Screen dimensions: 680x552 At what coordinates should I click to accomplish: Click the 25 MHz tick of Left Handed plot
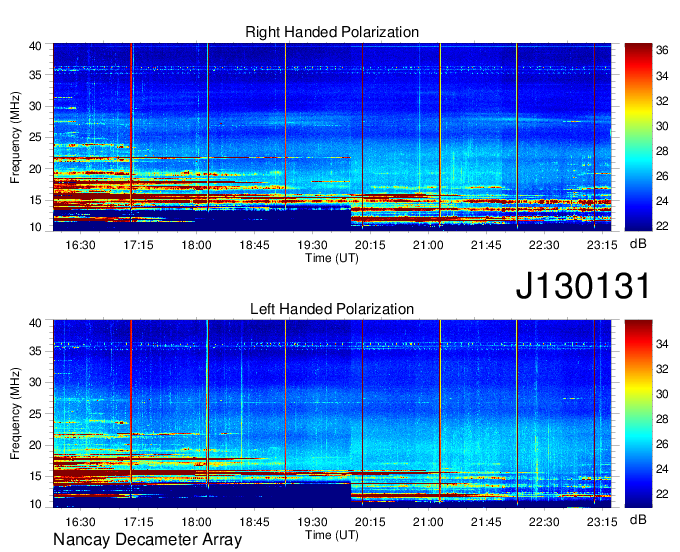(35, 414)
